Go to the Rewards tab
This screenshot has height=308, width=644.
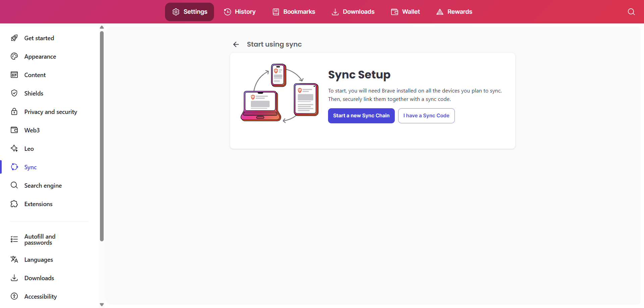point(454,12)
